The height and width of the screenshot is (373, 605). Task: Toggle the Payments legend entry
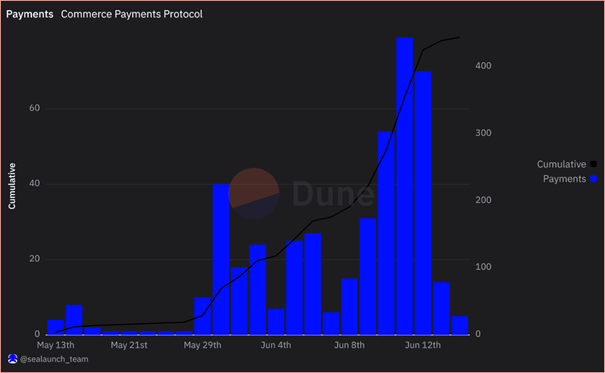[x=570, y=179]
